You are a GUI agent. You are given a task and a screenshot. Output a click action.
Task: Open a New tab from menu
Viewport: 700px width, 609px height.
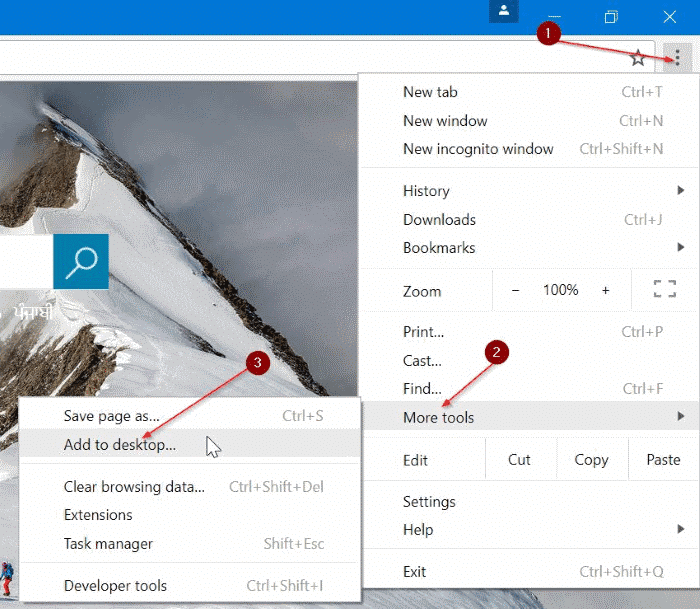[x=529, y=92]
